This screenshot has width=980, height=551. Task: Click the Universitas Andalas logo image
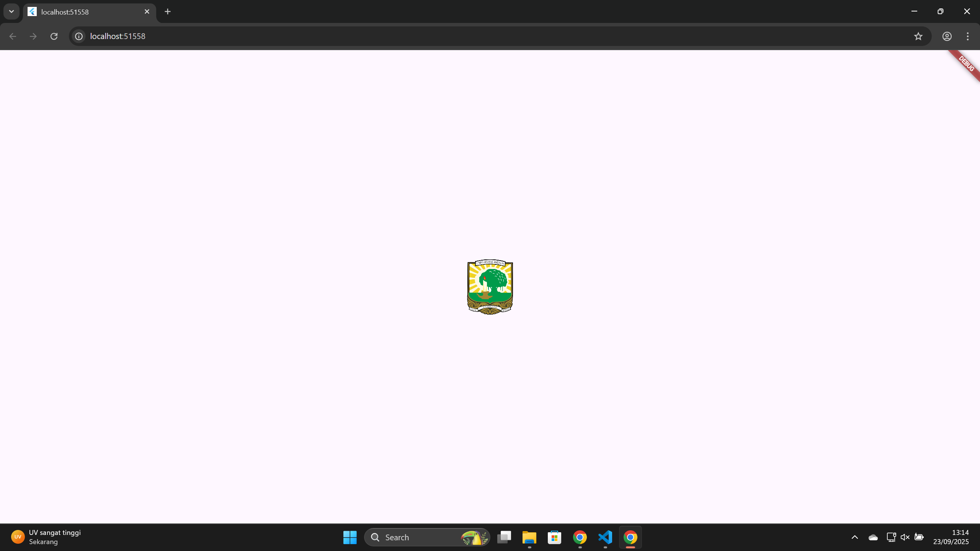(490, 287)
